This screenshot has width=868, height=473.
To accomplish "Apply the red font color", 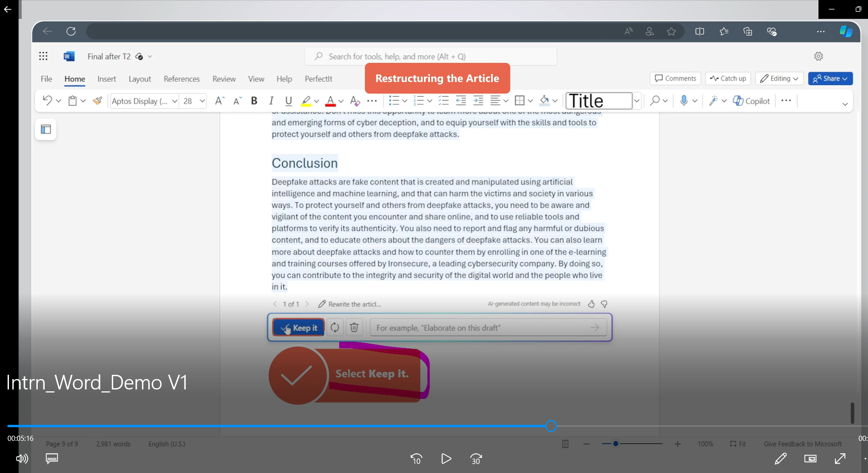I will click(x=331, y=101).
